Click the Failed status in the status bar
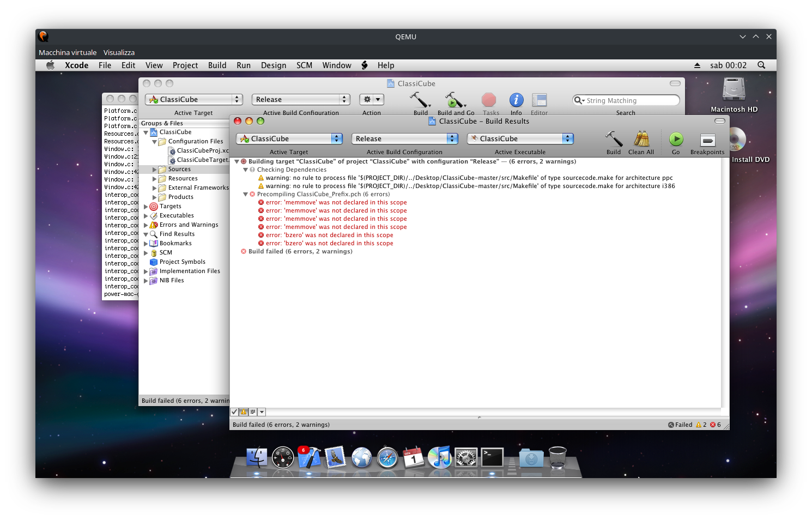812x520 pixels. (x=680, y=425)
